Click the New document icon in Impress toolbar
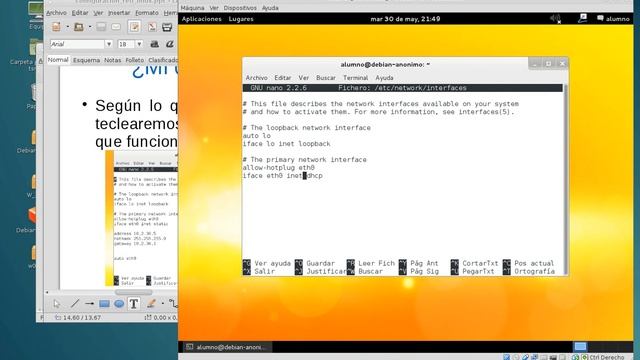Screen dimensions: 640x360 point(56,27)
